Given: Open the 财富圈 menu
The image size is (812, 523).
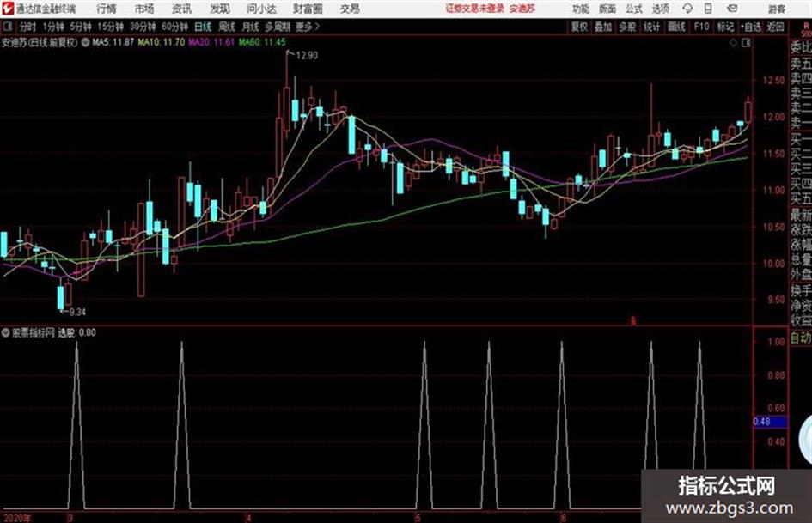Looking at the screenshot, I should click(x=308, y=9).
